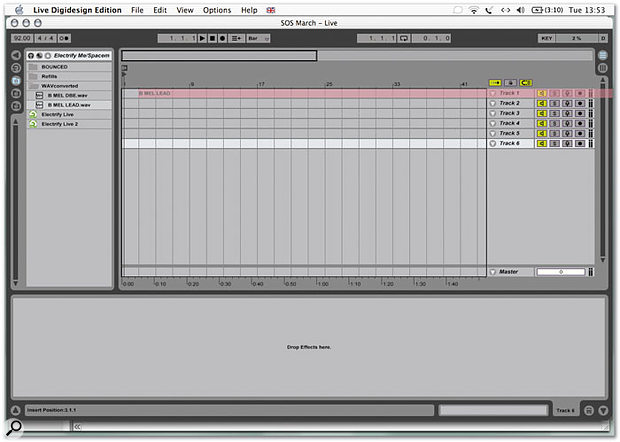Unfold Track 5 with its triangle
620x442 pixels.
pyautogui.click(x=493, y=134)
